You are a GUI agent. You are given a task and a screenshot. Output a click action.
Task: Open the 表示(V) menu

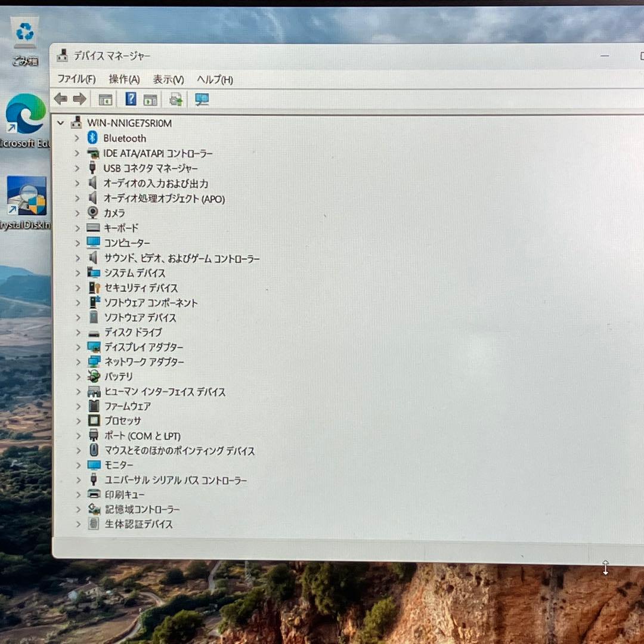(x=168, y=79)
